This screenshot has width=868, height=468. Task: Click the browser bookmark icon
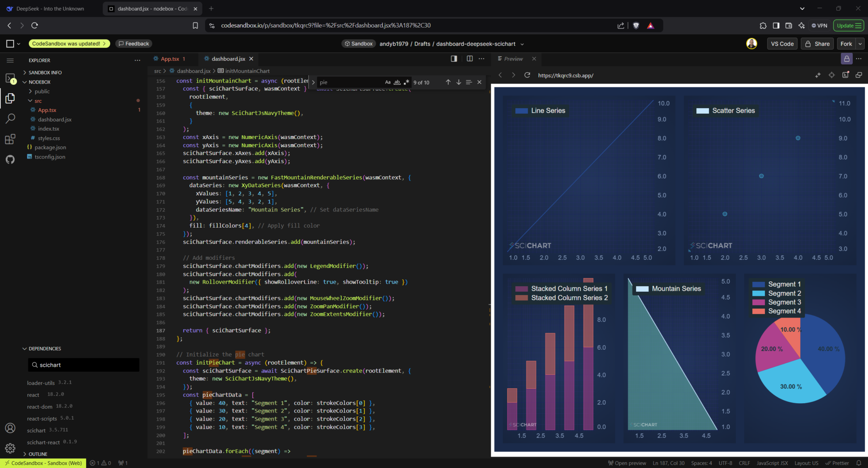[195, 25]
